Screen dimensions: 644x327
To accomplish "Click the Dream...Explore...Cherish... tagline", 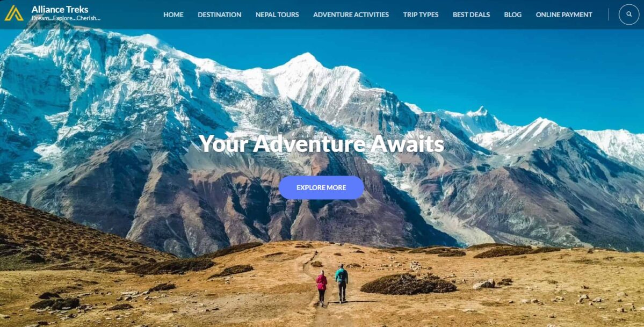I will pos(66,18).
